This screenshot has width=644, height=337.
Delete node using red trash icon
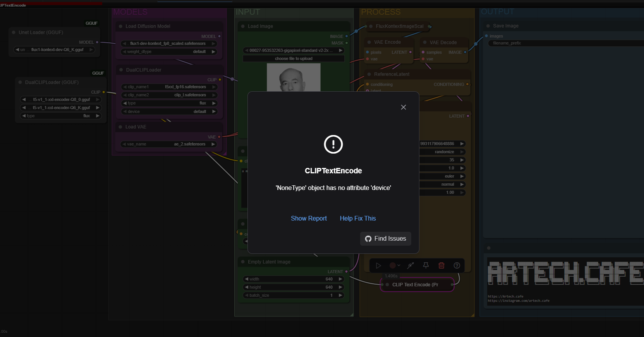coord(441,265)
